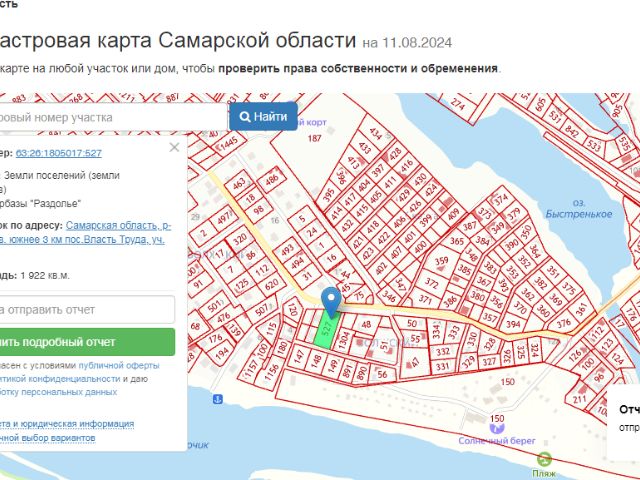Select parcel 187 on the map
Viewport: 640px width, 480px height.
(x=314, y=138)
